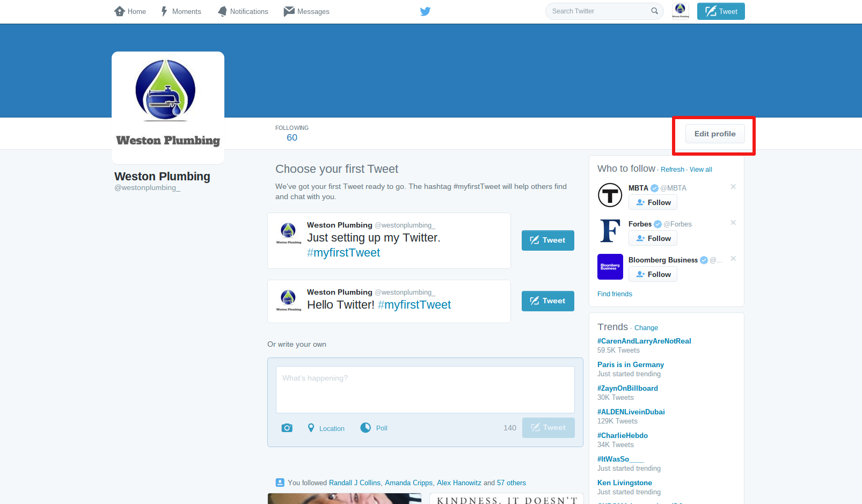The image size is (862, 504).
Task: Click the Notifications bell icon
Action: point(222,11)
